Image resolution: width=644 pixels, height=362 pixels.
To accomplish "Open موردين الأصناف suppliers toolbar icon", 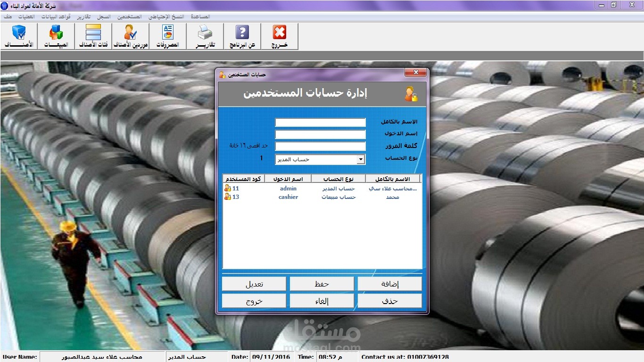I will point(131,36).
